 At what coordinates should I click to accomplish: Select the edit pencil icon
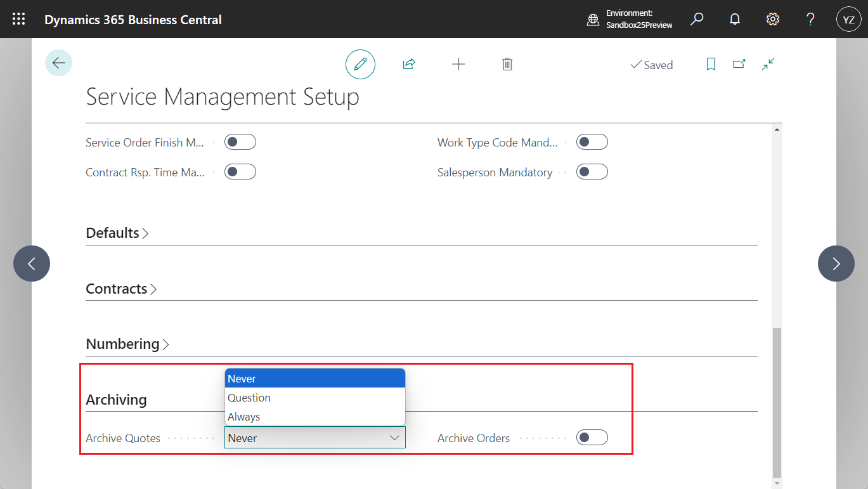coord(360,64)
